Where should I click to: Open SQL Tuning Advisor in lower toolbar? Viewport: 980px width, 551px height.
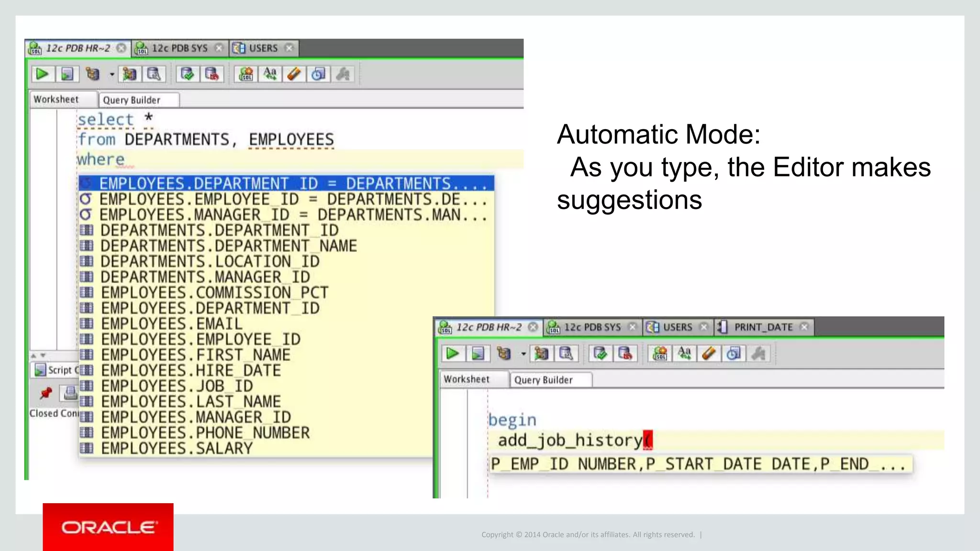click(x=566, y=353)
